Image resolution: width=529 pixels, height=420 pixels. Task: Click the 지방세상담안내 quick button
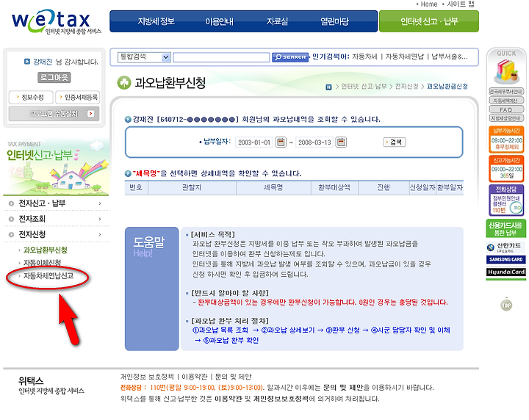tap(506, 118)
